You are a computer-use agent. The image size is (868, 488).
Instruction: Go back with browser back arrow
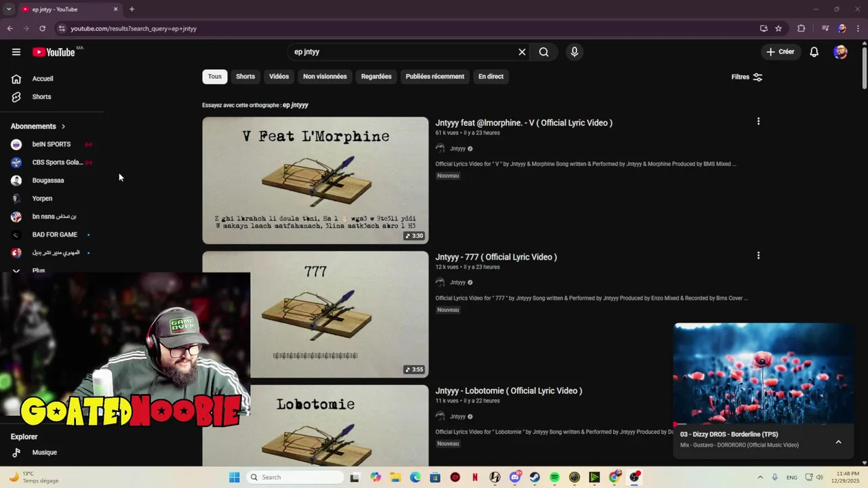point(10,28)
